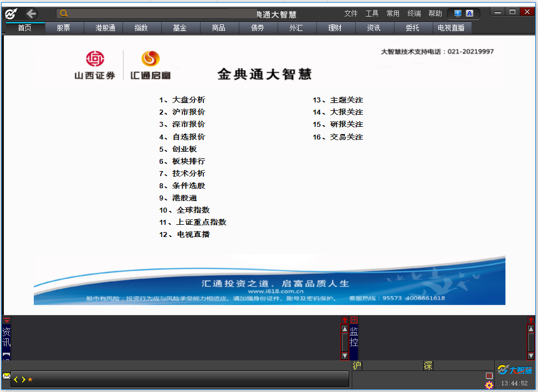Image resolution: width=538 pixels, height=392 pixels.
Task: Click the back arrow button in title bar
Action: [32, 14]
